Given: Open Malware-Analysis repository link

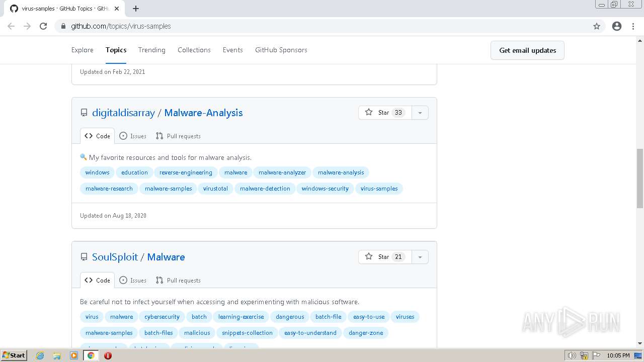Looking at the screenshot, I should pyautogui.click(x=203, y=113).
